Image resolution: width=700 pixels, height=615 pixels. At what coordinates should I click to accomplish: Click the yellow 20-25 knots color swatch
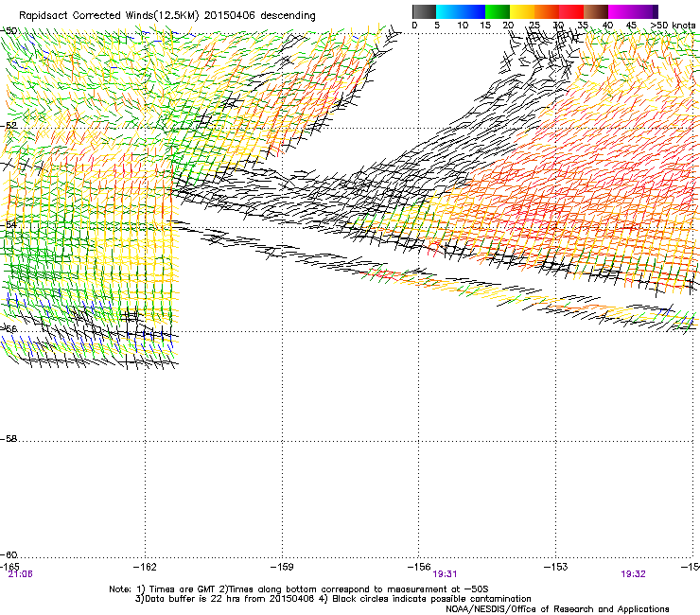click(522, 11)
